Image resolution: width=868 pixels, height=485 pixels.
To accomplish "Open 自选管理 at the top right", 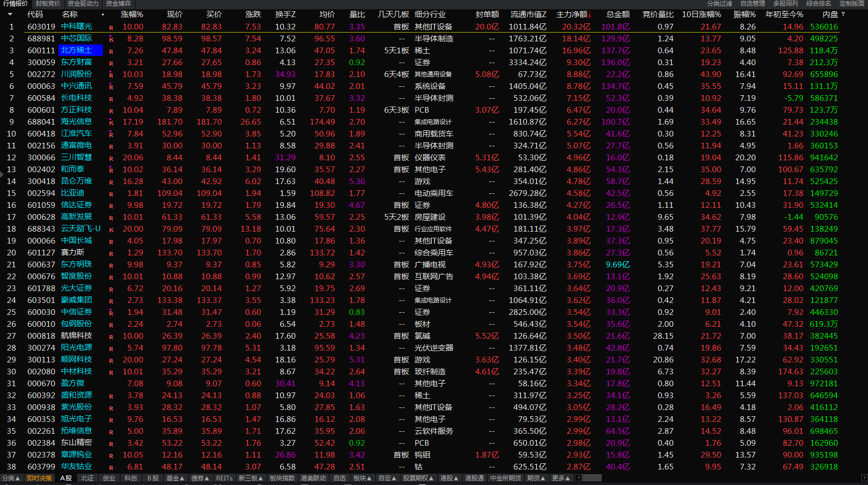I will coord(753,4).
